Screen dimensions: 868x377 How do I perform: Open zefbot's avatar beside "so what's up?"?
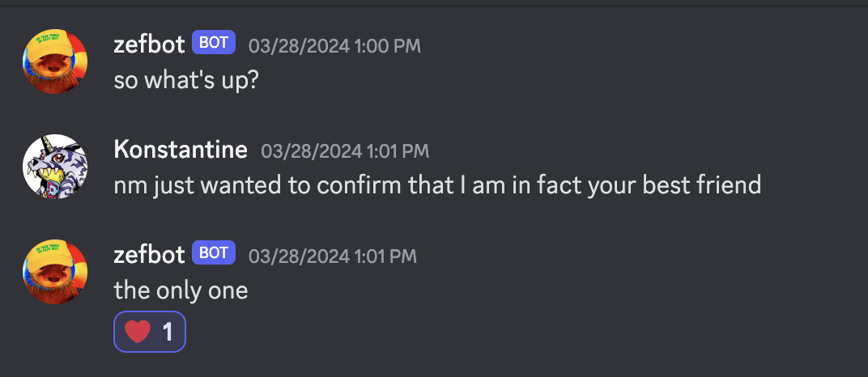(55, 61)
